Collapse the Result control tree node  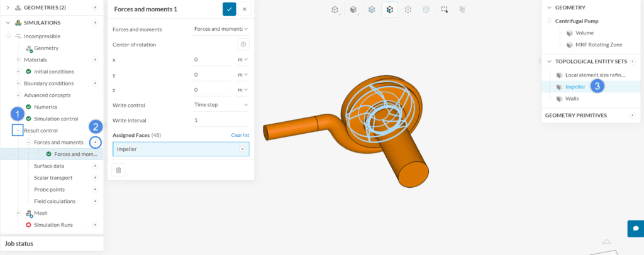coord(18,131)
